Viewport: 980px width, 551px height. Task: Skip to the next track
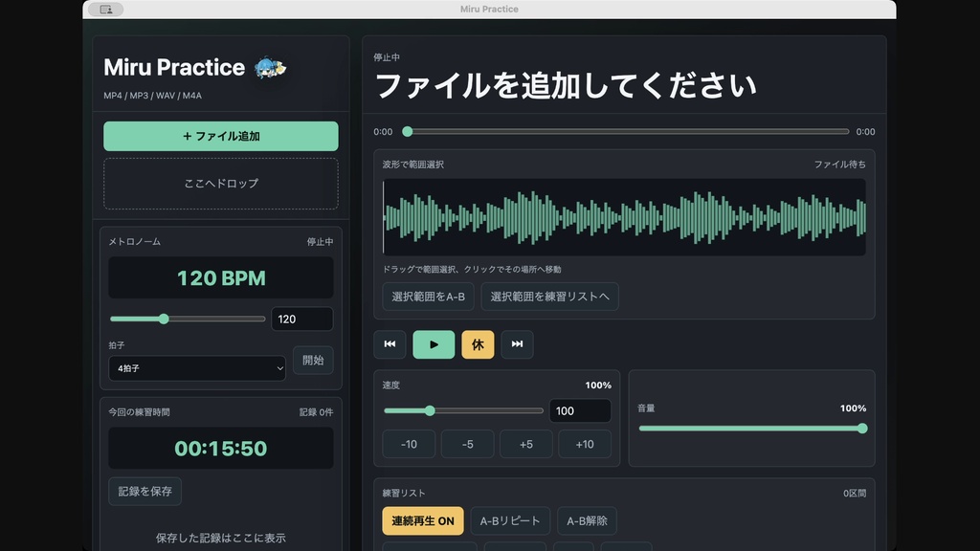pyautogui.click(x=517, y=344)
